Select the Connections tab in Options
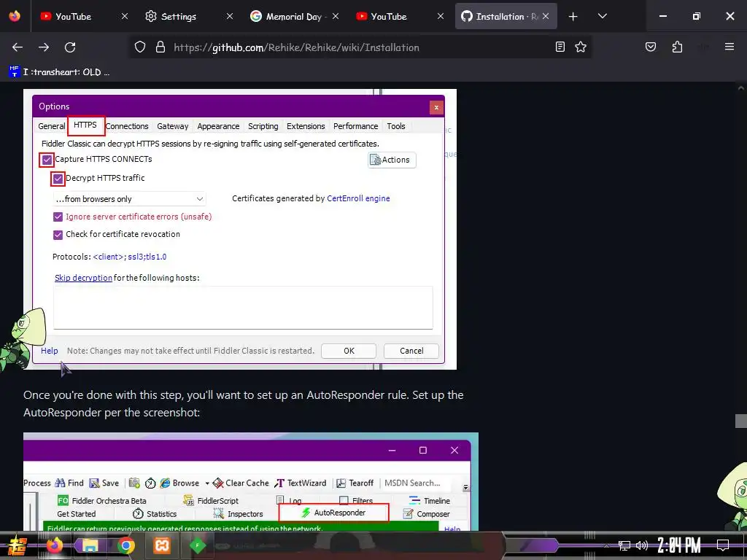 (x=127, y=126)
